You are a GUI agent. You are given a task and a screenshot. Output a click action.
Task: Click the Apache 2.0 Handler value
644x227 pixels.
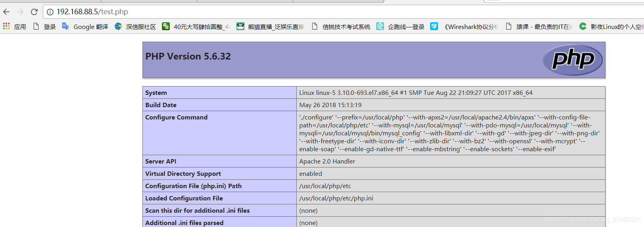327,161
